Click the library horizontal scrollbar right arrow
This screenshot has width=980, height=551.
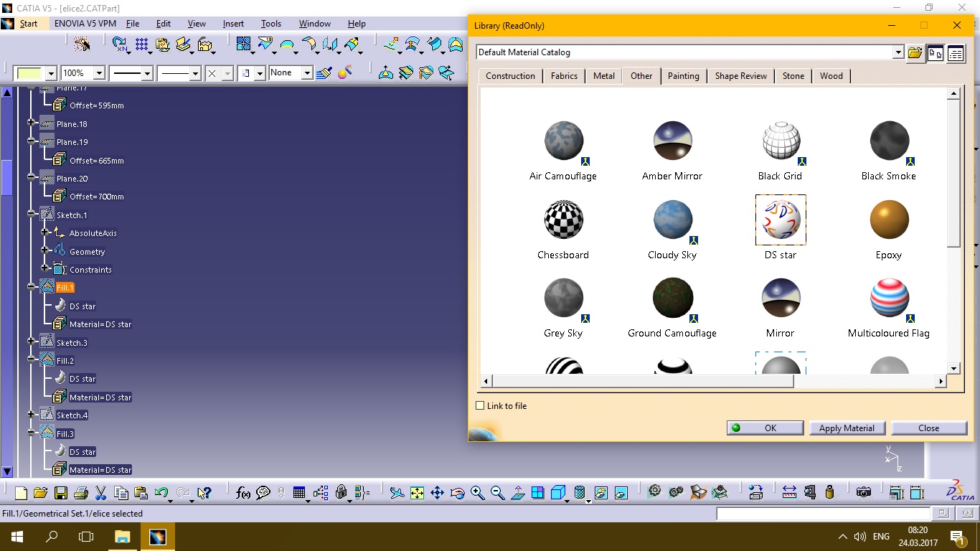point(941,382)
